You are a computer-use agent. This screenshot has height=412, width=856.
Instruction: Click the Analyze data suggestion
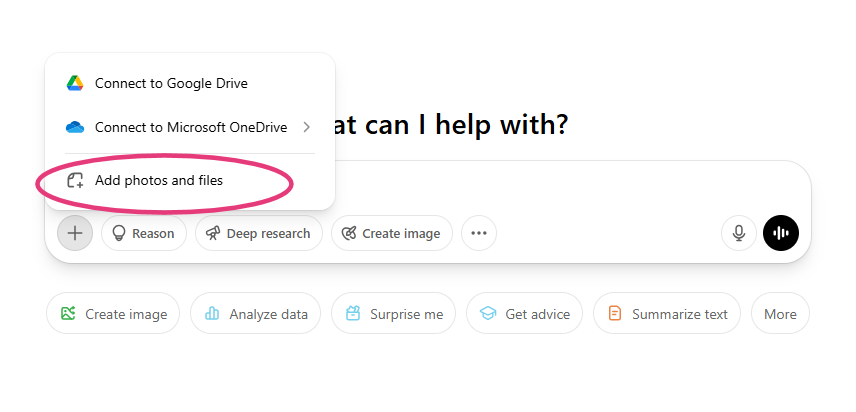pos(255,314)
